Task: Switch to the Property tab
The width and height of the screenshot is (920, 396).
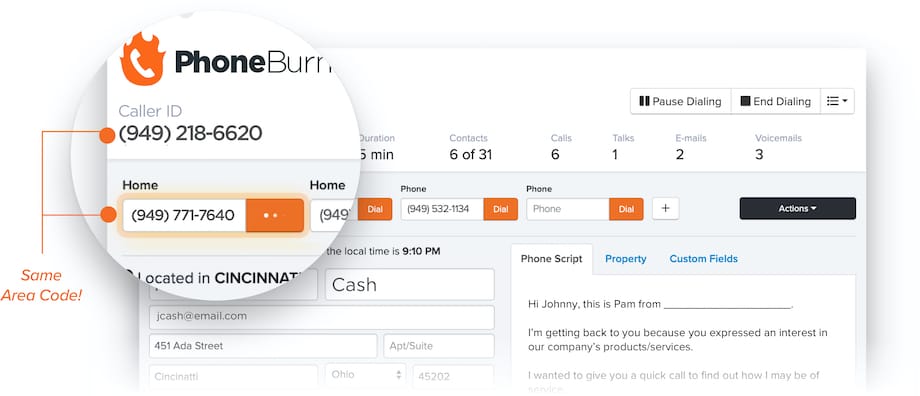Action: click(x=625, y=259)
